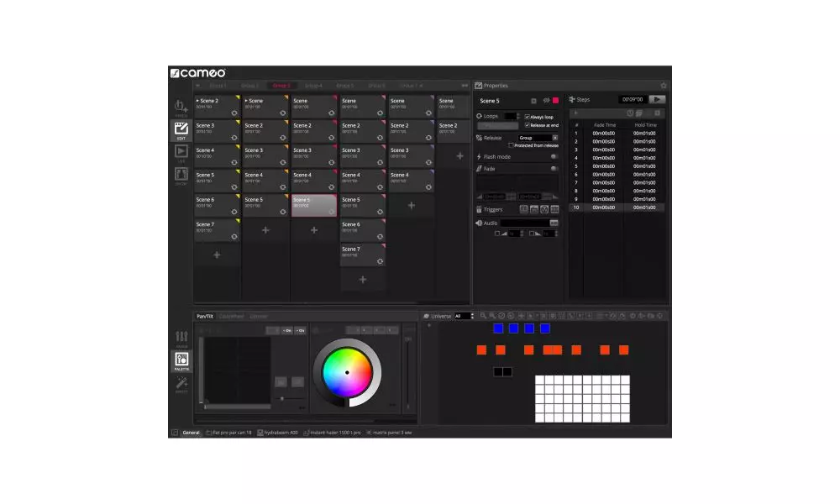
Task: Enable the audio fade-in checkbox
Action: click(x=497, y=234)
